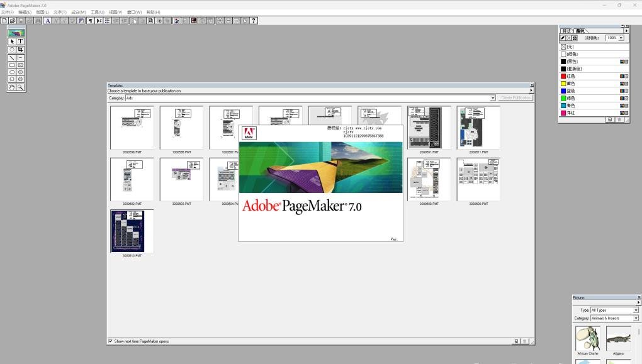Select the Rectangle tool
The width and height of the screenshot is (642, 364).
pos(12,65)
